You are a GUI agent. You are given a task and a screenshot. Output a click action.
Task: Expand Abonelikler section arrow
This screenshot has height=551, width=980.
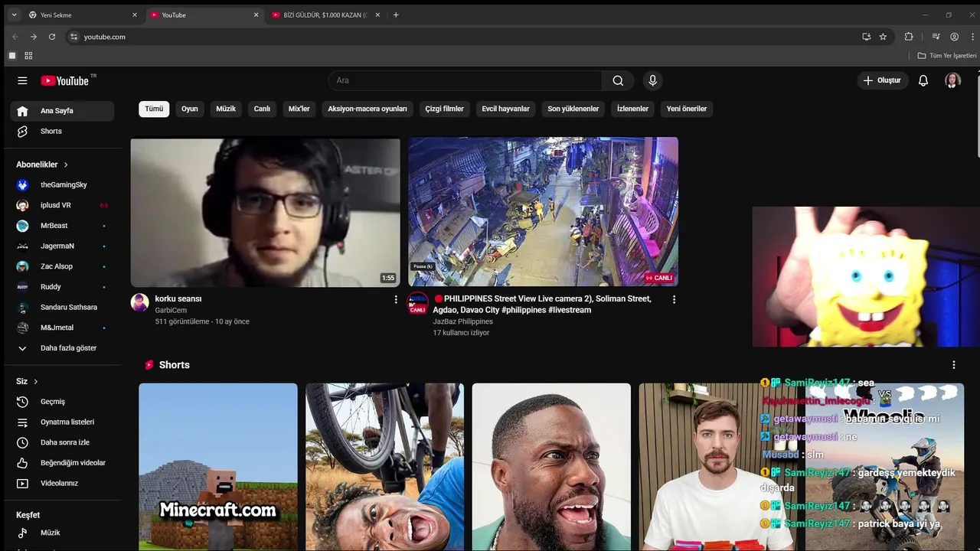[x=66, y=165]
